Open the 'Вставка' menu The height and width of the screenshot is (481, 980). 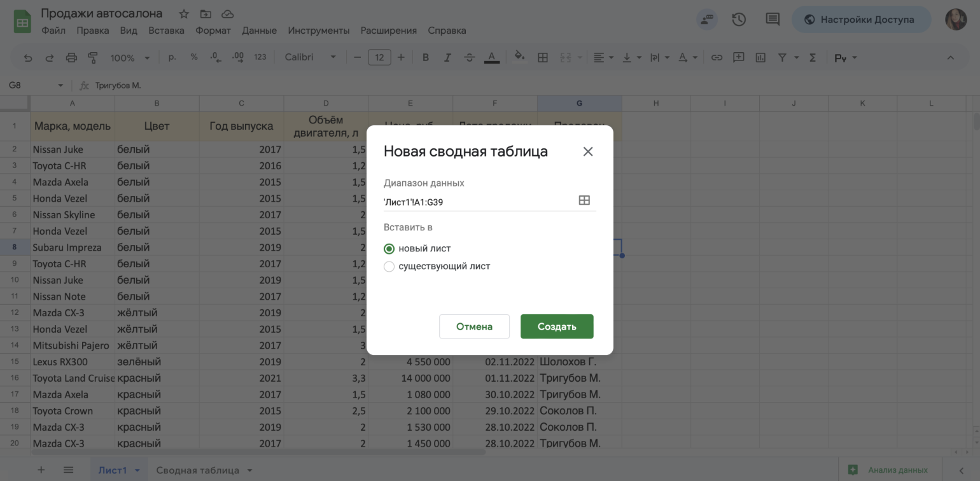tap(166, 31)
